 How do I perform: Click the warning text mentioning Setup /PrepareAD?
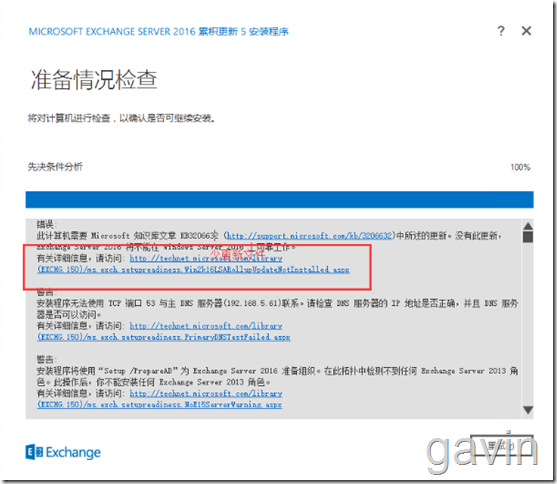pyautogui.click(x=277, y=376)
